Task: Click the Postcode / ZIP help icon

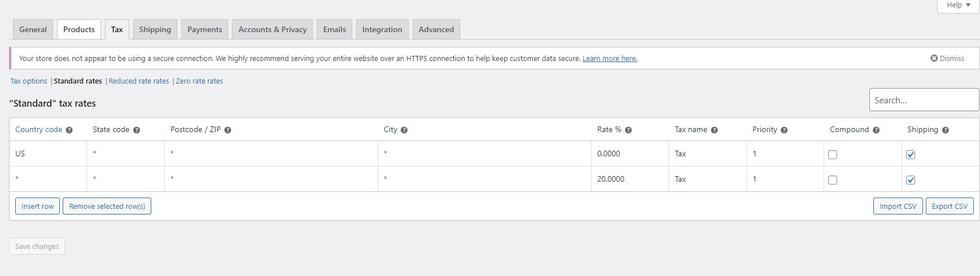Action: pyautogui.click(x=228, y=130)
